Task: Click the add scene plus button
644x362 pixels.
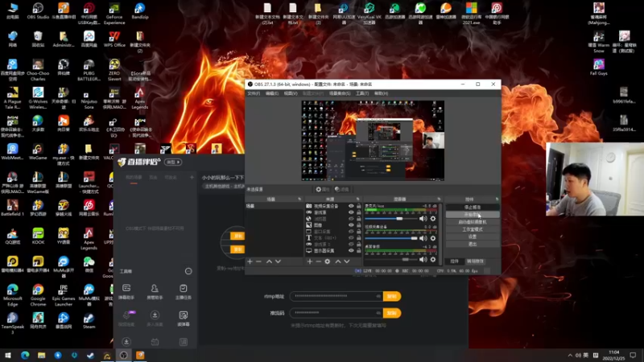Action: coord(250,261)
